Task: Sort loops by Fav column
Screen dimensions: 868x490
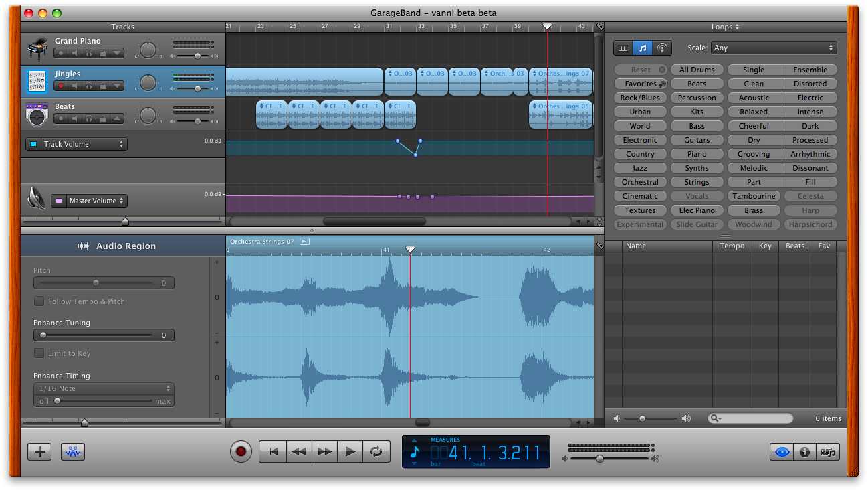Action: pyautogui.click(x=824, y=246)
